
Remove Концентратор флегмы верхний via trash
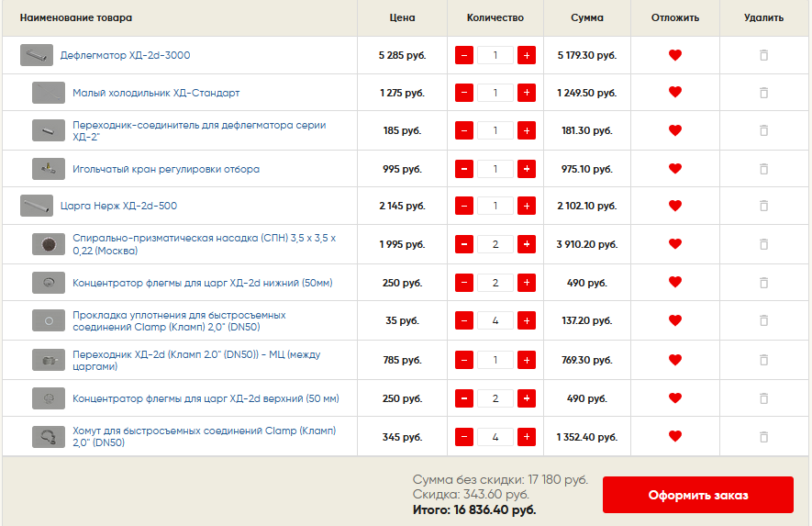coord(763,398)
